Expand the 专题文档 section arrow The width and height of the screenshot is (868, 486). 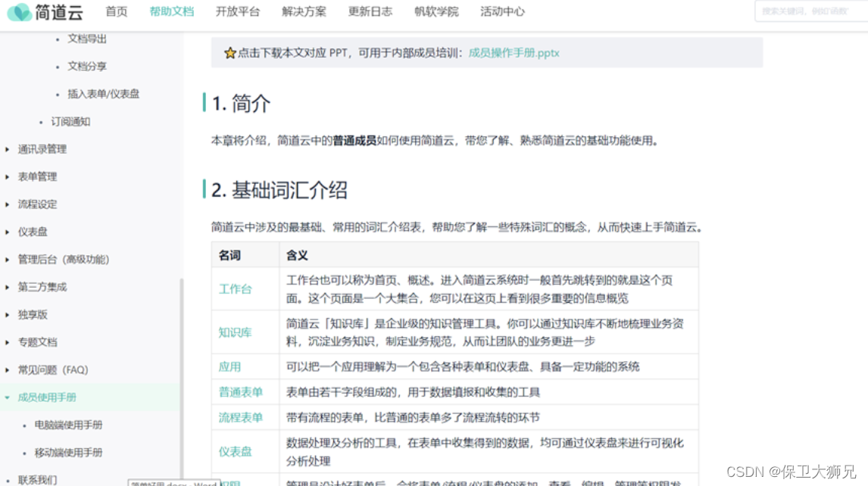(8, 343)
